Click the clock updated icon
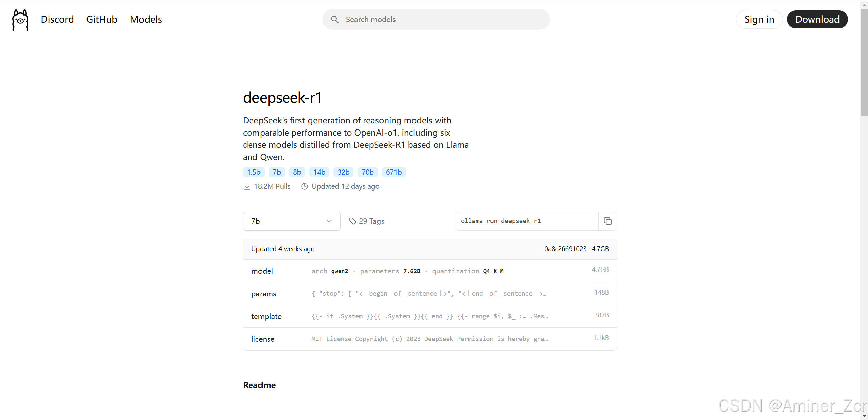Viewport: 868px width, 420px height. (x=305, y=186)
